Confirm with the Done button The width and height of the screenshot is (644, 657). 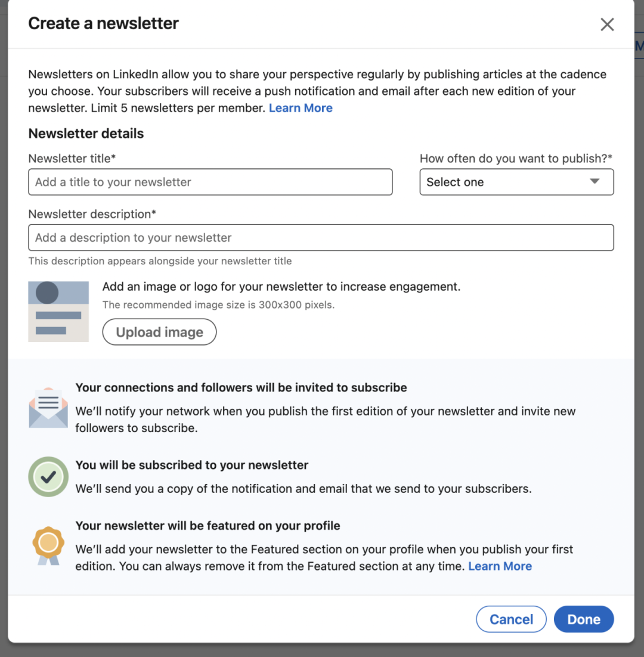pyautogui.click(x=584, y=619)
